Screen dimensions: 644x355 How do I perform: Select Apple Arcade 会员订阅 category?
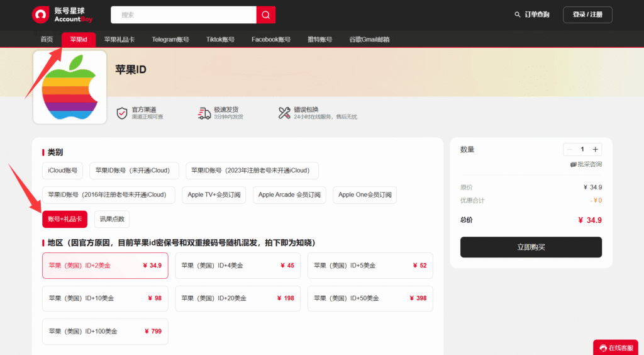(x=289, y=194)
